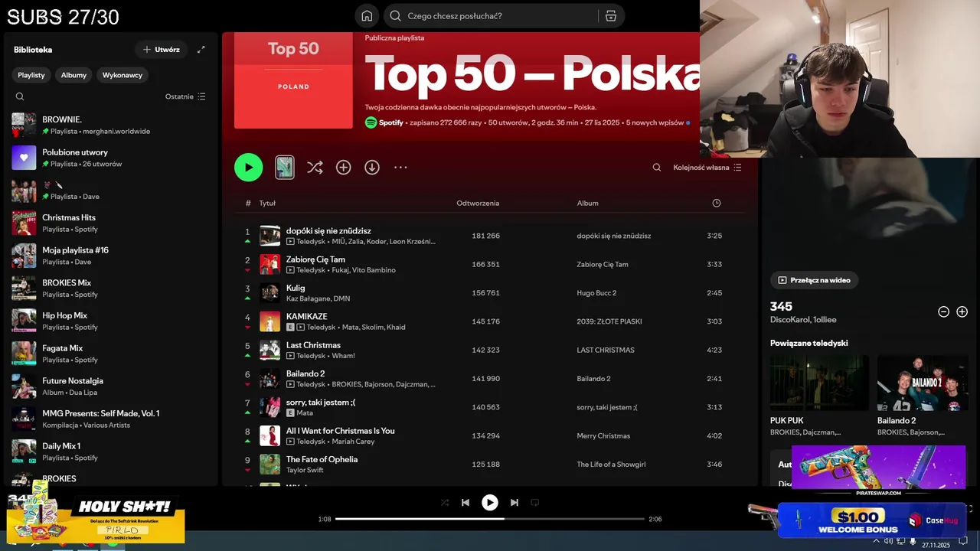980x551 pixels.
Task: Open album link 'The Life of a Showgirl'
Action: 611,465
